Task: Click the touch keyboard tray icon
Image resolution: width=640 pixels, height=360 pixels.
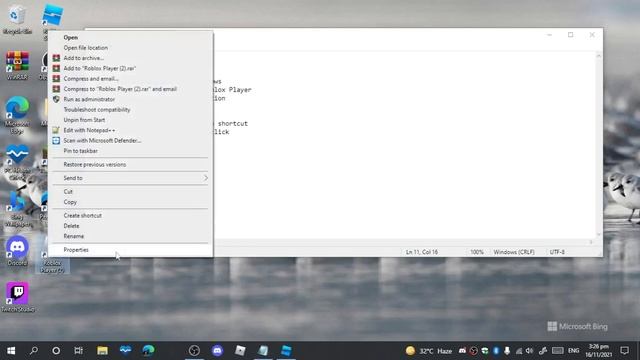Action: (x=558, y=351)
